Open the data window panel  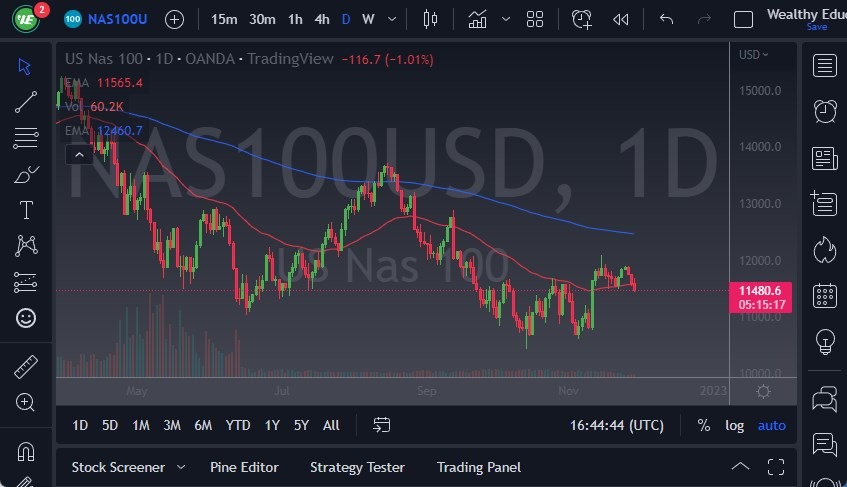click(824, 204)
